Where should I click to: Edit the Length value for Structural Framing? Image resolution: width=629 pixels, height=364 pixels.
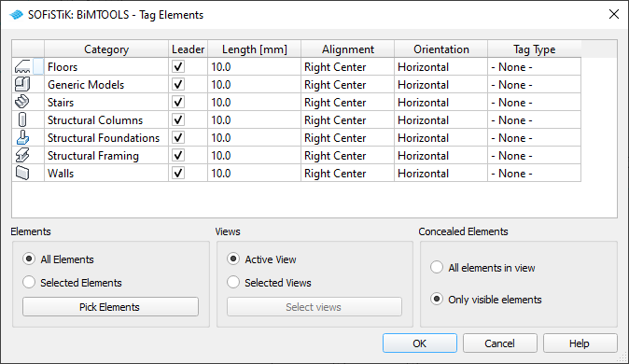[255, 155]
